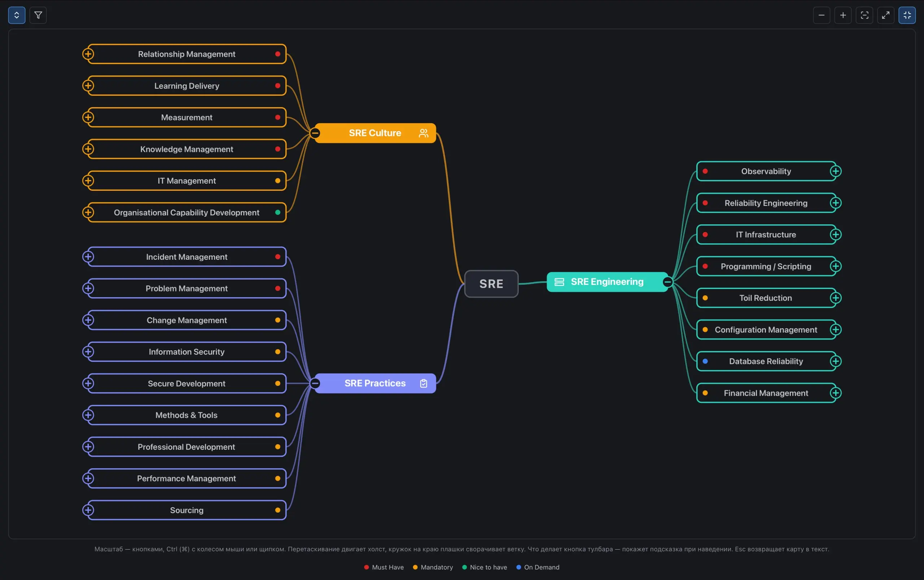The height and width of the screenshot is (580, 924).
Task: Click the server icon on SRE Engineering
Action: pos(559,282)
